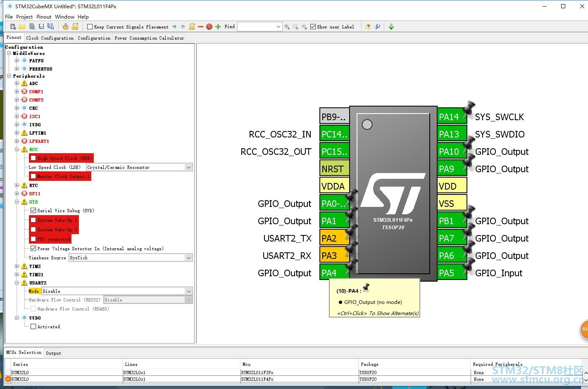Click the Load Project folder icon
Image resolution: width=588 pixels, height=389 pixels.
coord(22,27)
